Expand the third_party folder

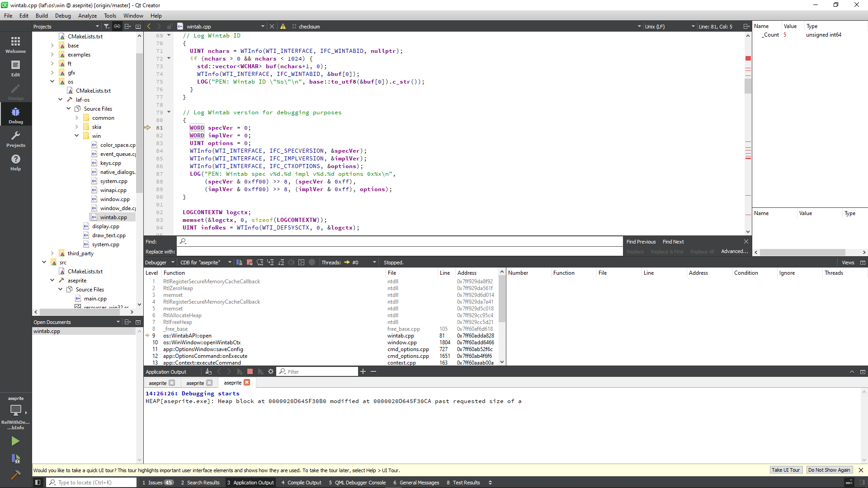coord(53,253)
